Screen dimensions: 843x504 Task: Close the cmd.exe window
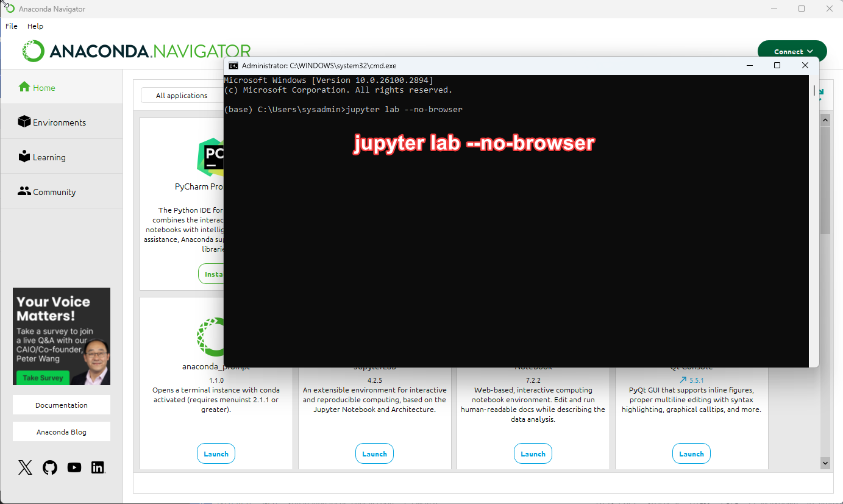(805, 65)
